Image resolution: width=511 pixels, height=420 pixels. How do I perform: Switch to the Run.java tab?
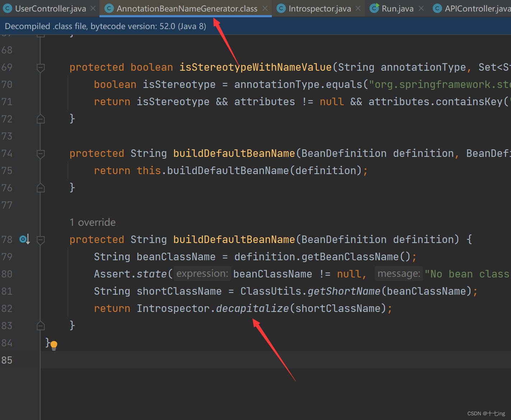(x=398, y=9)
